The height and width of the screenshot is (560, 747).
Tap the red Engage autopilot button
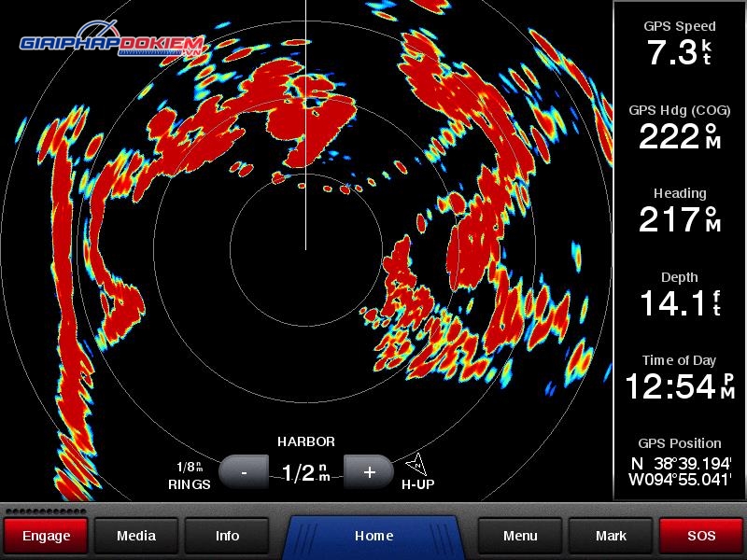46,536
